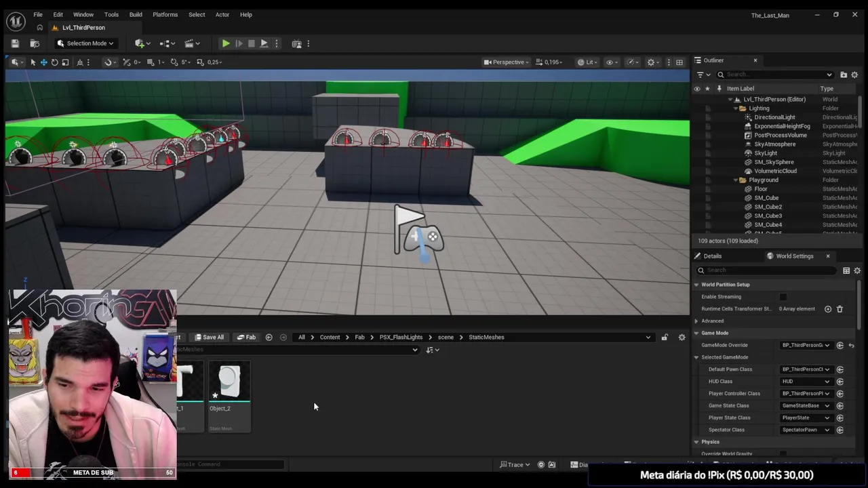This screenshot has height=488, width=868.
Task: Add element to Runtime Cells Transformer array
Action: pos(828,309)
